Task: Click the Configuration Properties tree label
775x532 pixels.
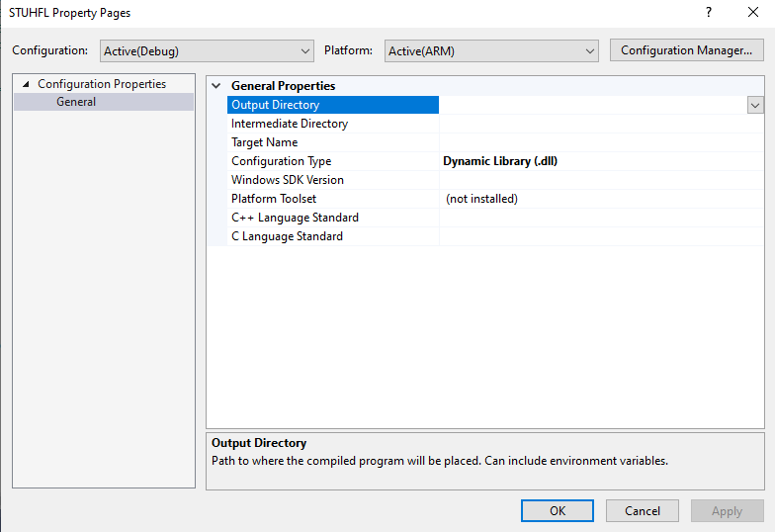Action: (102, 84)
